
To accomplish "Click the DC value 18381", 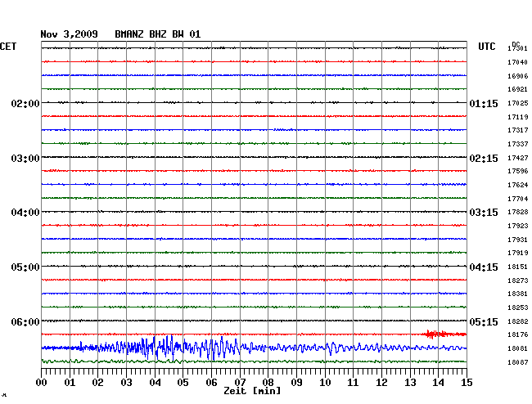I will tap(518, 294).
